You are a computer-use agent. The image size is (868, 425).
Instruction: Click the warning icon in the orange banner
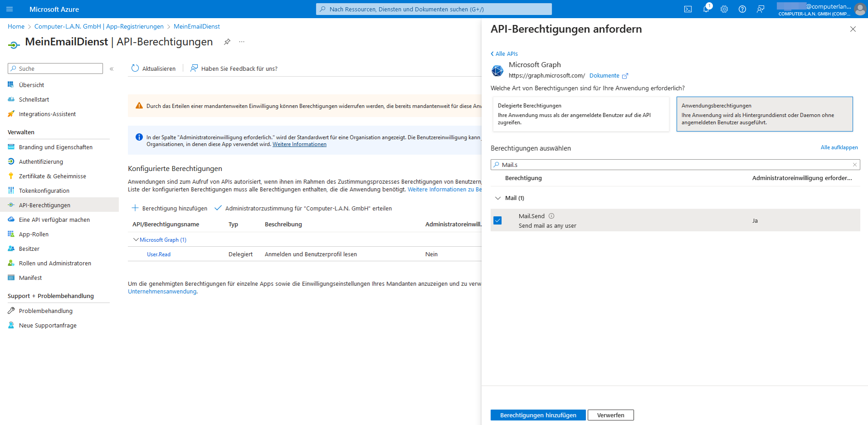[139, 106]
